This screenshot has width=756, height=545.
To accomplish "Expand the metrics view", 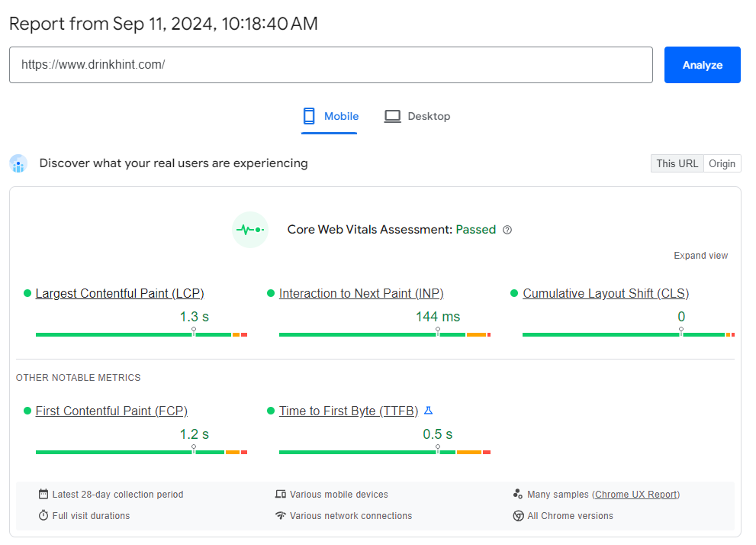I will [700, 256].
